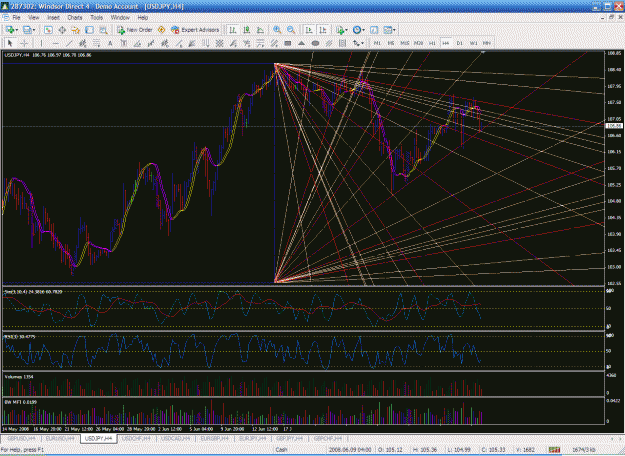Open the View menu

click(34, 18)
